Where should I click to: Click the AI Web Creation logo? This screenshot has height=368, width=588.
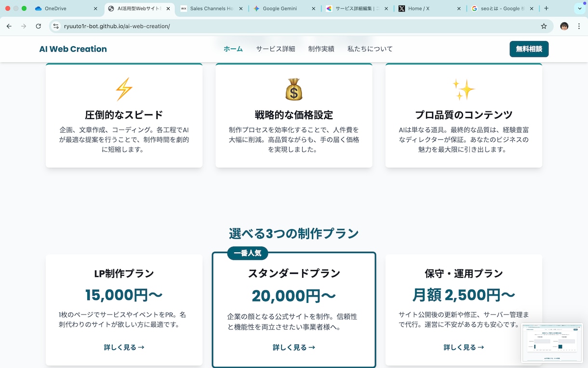73,49
